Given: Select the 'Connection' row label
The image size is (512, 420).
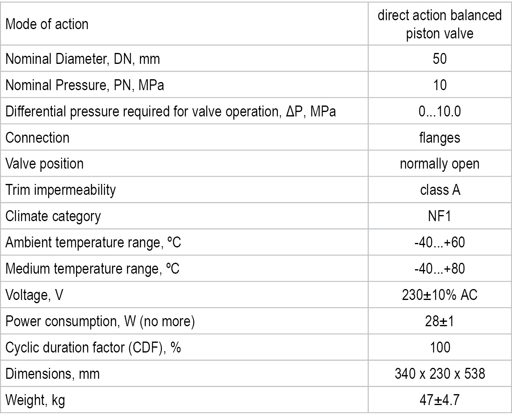Looking at the screenshot, I should 37,138.
